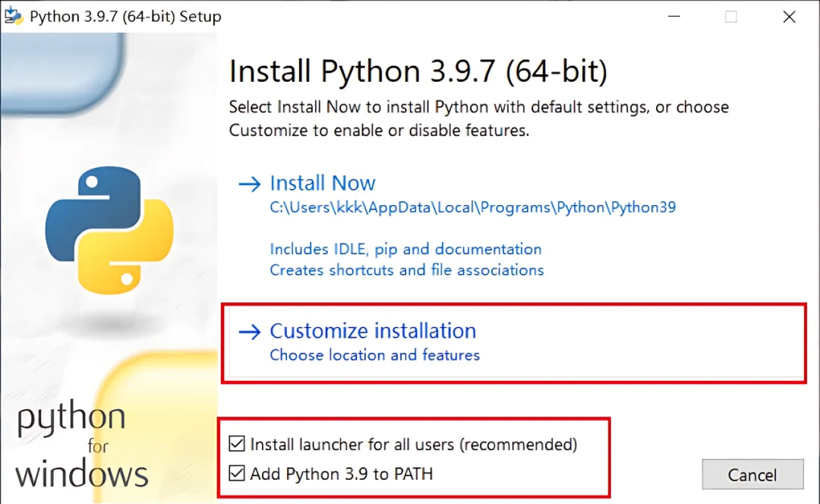Click the arrow icon beside Install Now
Screen dimensions: 820x504
pyautogui.click(x=249, y=184)
